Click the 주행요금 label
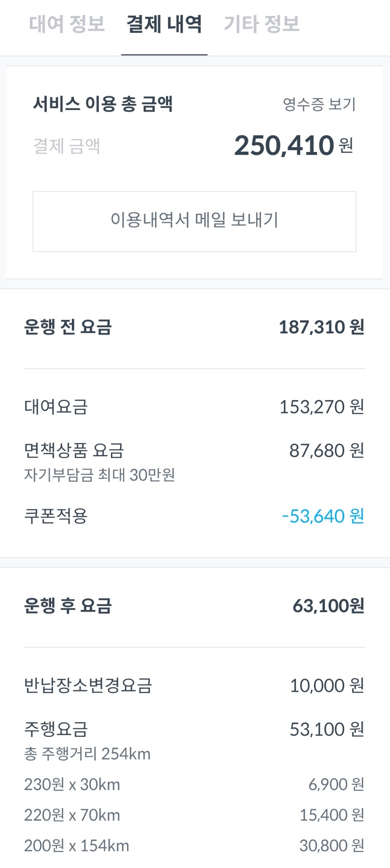Image resolution: width=390 pixels, height=868 pixels. [56, 729]
